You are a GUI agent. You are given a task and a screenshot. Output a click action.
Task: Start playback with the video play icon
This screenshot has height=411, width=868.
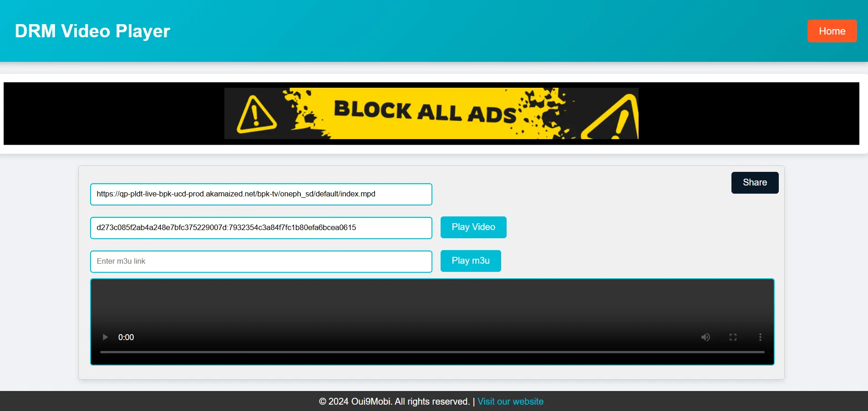[x=105, y=337]
